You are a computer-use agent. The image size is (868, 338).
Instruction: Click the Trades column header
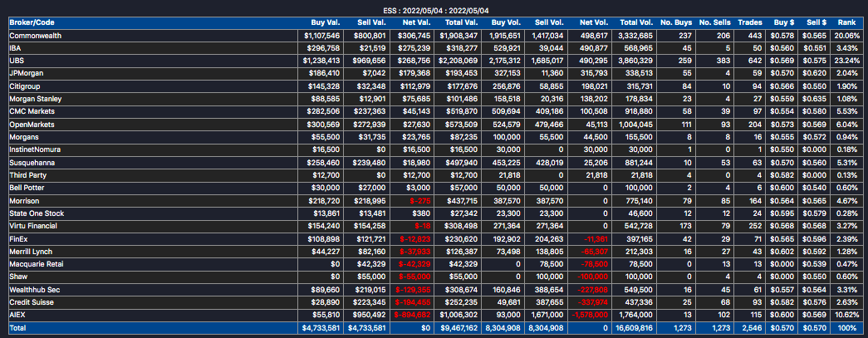tap(750, 22)
